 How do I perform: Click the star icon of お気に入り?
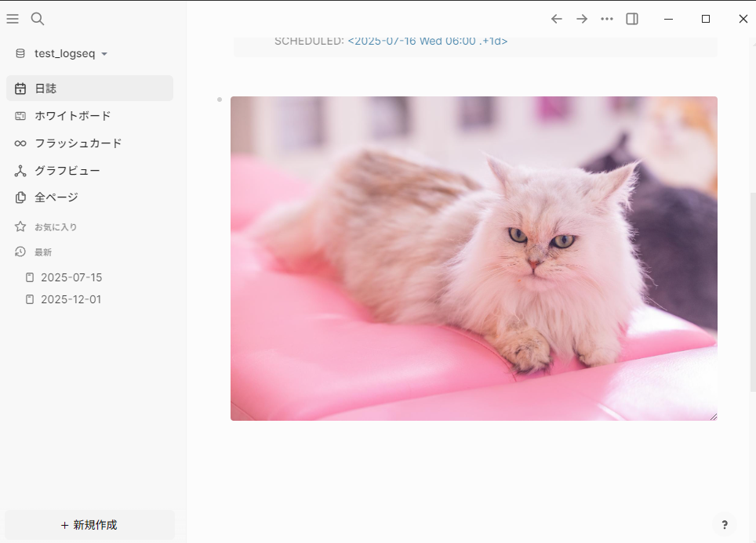[x=20, y=226]
